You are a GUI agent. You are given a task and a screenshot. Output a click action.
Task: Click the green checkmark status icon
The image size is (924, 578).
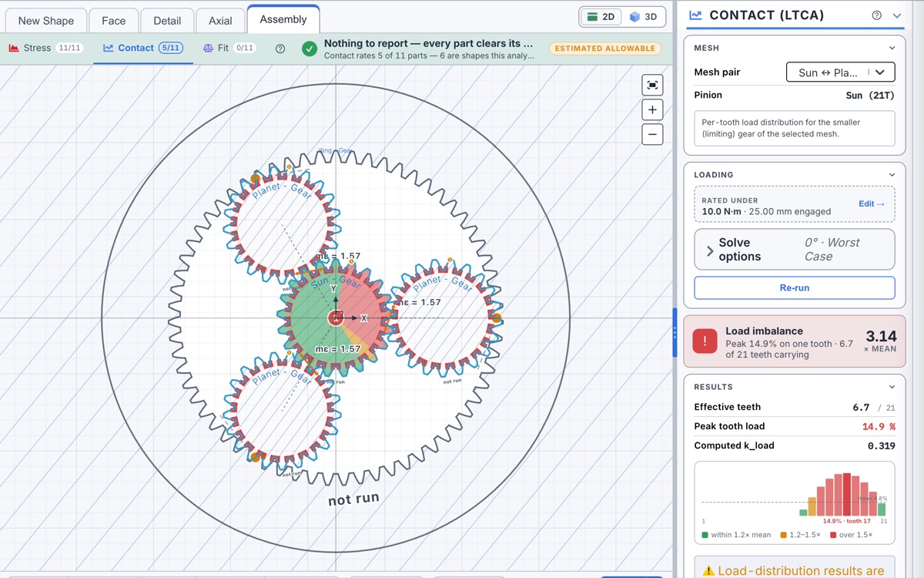(x=310, y=49)
